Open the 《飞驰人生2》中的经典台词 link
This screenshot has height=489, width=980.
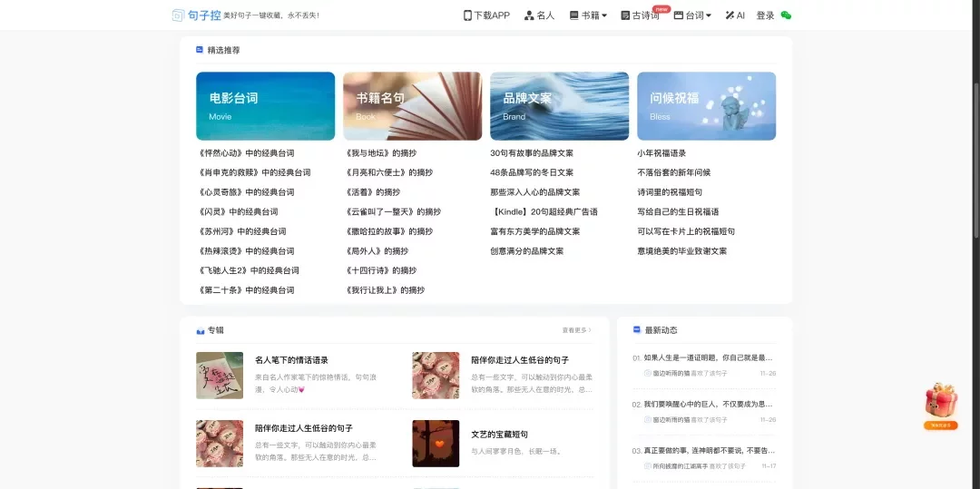(248, 270)
